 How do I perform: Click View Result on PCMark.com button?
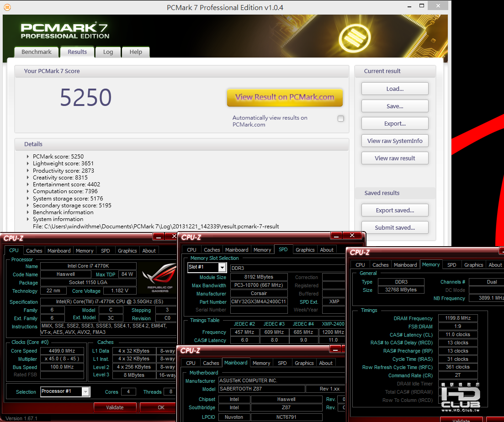pyautogui.click(x=285, y=97)
